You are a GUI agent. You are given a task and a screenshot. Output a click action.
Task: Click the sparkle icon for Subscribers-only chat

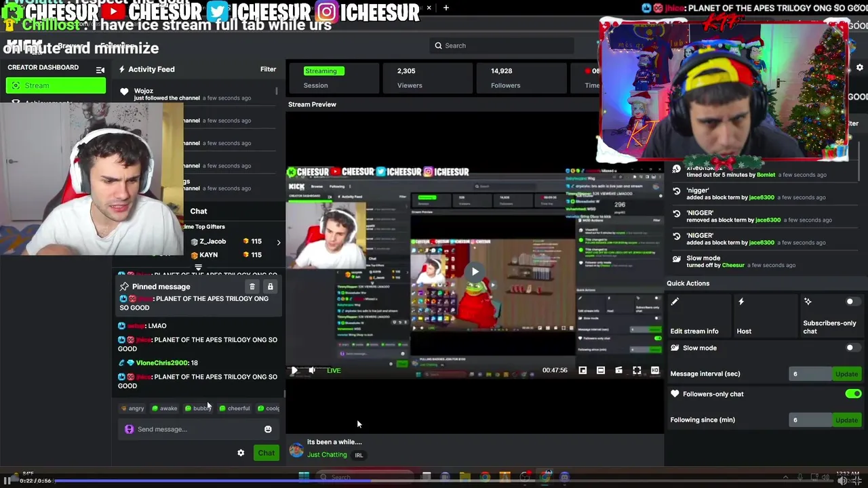(x=808, y=302)
